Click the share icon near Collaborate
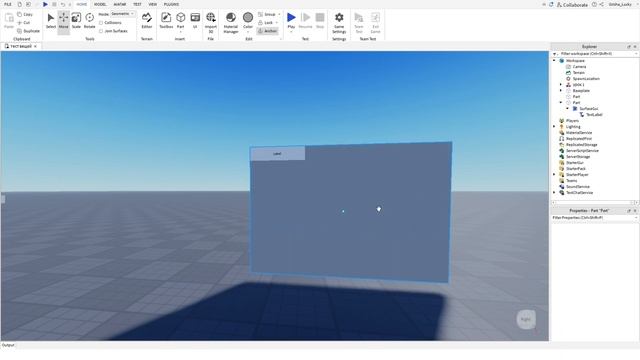 coord(602,4)
